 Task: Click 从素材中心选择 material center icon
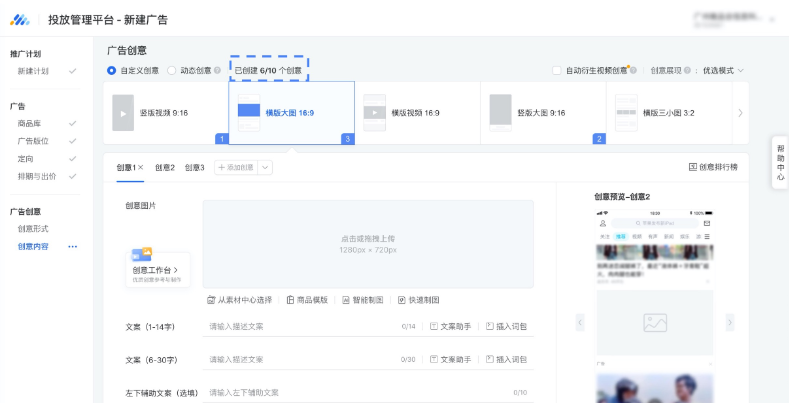tap(211, 300)
